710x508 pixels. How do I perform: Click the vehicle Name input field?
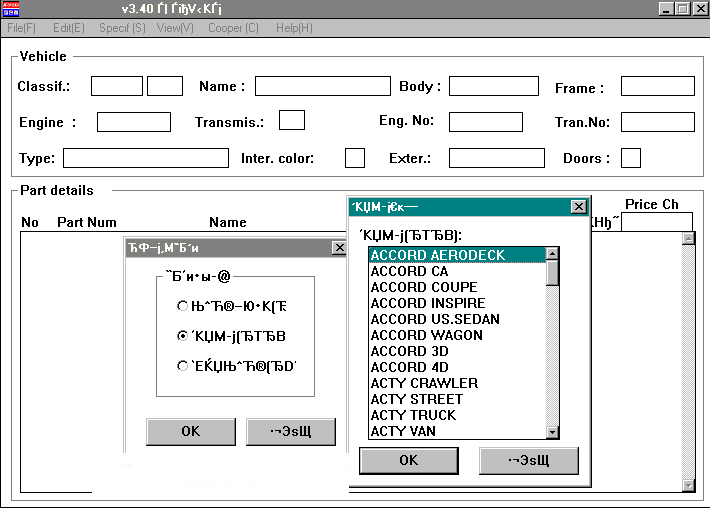[x=322, y=86]
